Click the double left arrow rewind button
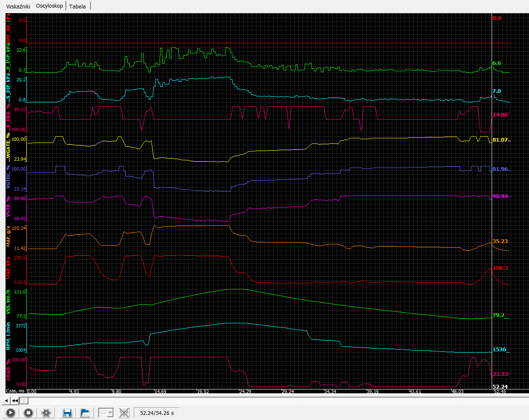This screenshot has height=420, width=529. pos(15,400)
